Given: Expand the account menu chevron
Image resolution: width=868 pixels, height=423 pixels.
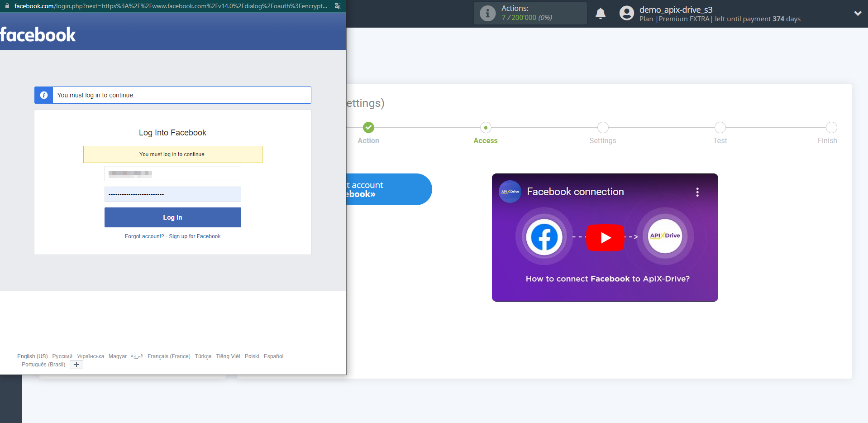Looking at the screenshot, I should pyautogui.click(x=858, y=13).
